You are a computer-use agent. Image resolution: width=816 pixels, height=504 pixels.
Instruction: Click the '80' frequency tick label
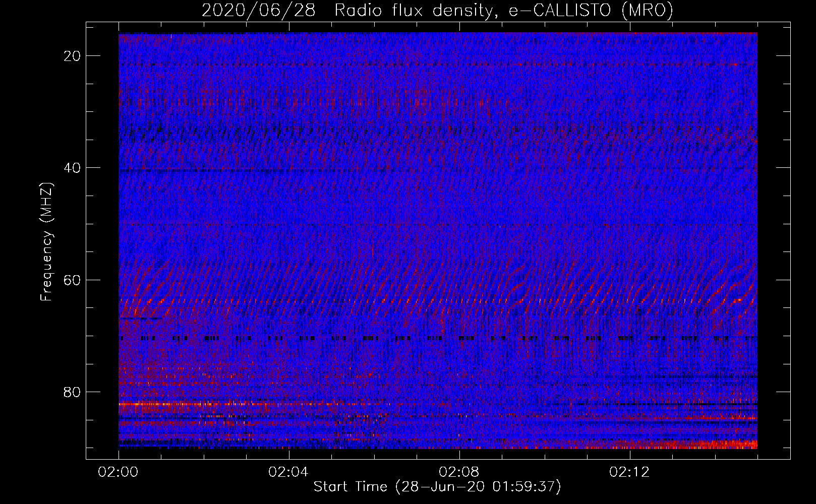click(73, 392)
